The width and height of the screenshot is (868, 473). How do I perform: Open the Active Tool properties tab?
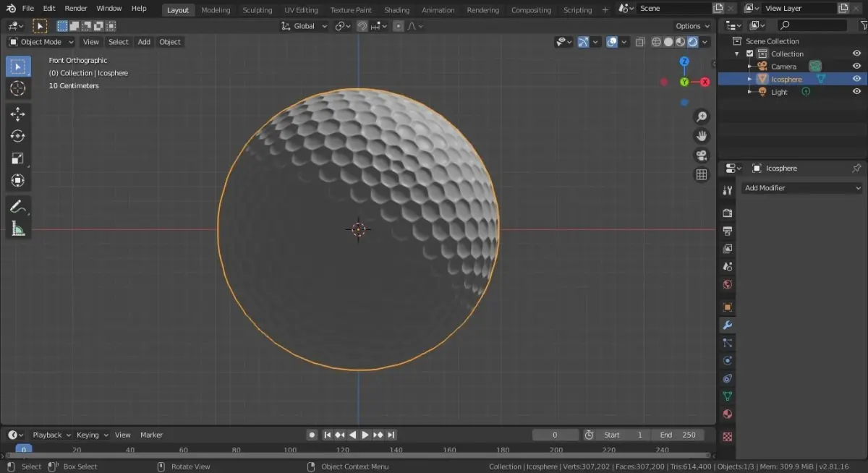(x=728, y=189)
